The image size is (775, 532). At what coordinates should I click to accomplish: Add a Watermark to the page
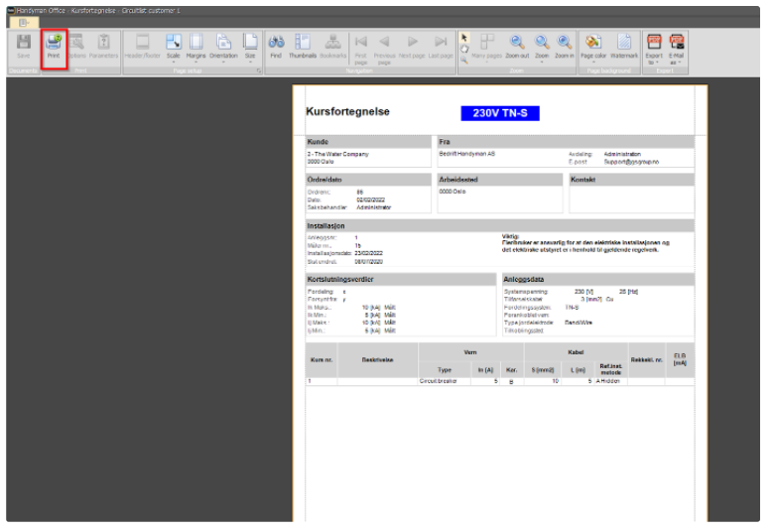624,48
